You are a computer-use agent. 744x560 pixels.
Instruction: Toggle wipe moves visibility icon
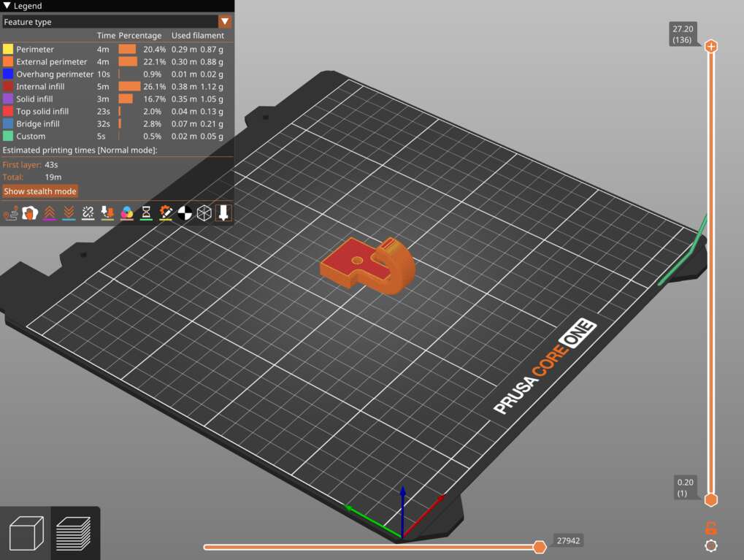click(x=29, y=213)
